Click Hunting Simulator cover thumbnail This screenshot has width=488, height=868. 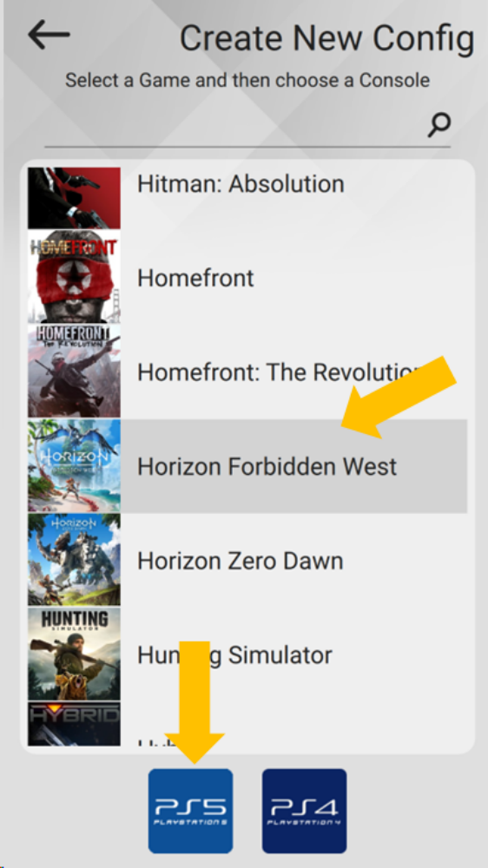coord(74,654)
